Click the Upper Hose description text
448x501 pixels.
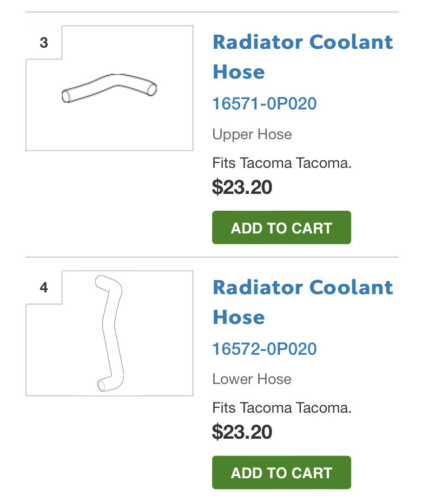(x=252, y=134)
